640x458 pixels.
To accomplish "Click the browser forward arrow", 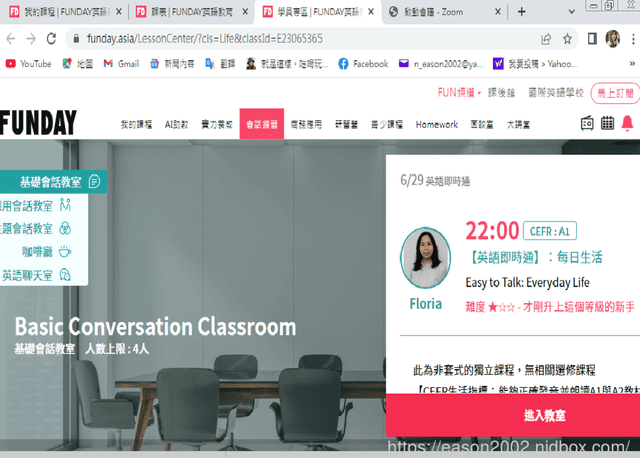I will (x=31, y=39).
